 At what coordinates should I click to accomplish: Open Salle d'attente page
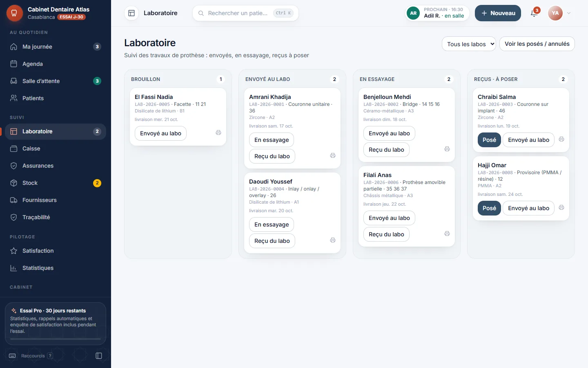[x=56, y=81]
